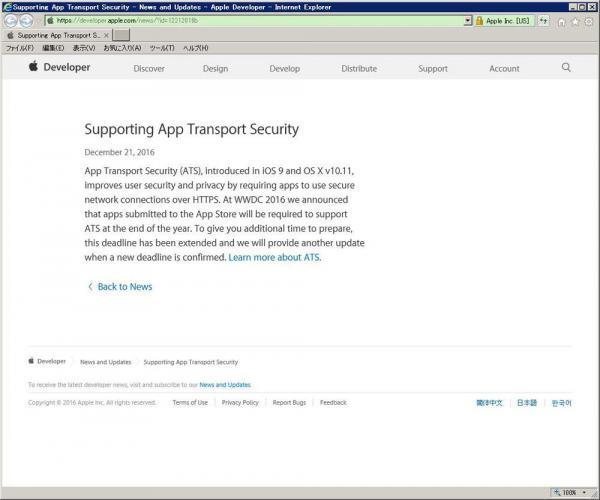Viewport: 600px width, 500px height.
Task: Open the Home icon in IE toolbar
Action: (561, 22)
